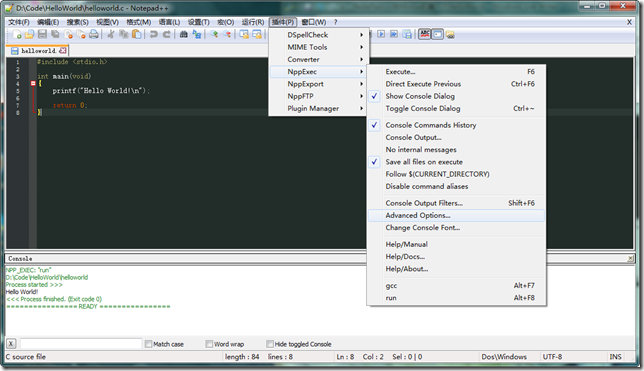Screen dimensions: 644x371
Task: Toggle Console Commands History option
Action: point(456,125)
